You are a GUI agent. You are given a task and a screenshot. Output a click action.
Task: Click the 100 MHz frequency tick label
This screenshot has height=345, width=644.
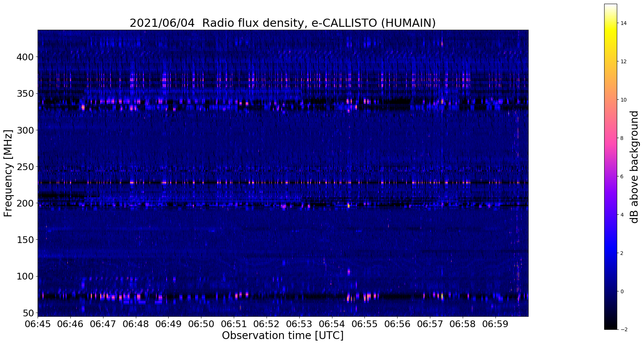click(25, 276)
